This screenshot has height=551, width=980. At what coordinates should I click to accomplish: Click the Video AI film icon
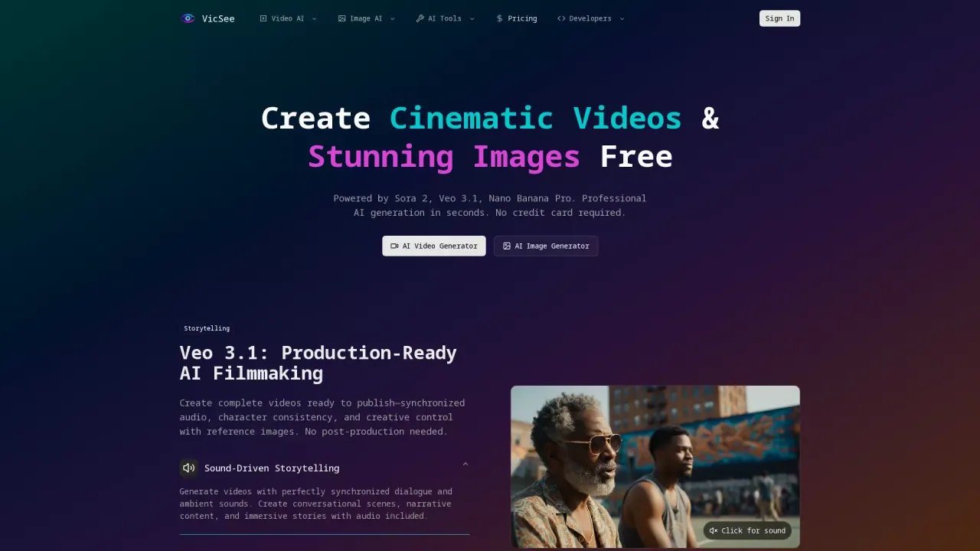tap(263, 18)
